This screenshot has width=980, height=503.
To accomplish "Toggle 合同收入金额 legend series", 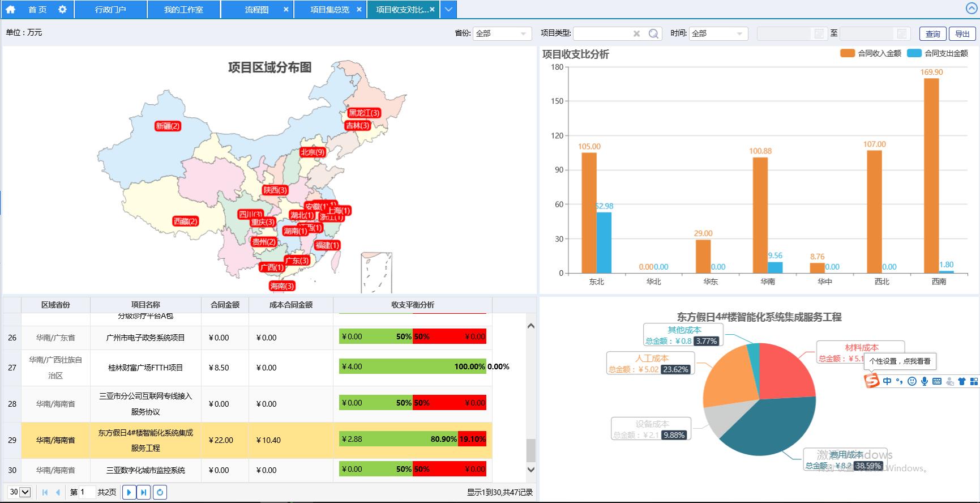I will coord(871,53).
